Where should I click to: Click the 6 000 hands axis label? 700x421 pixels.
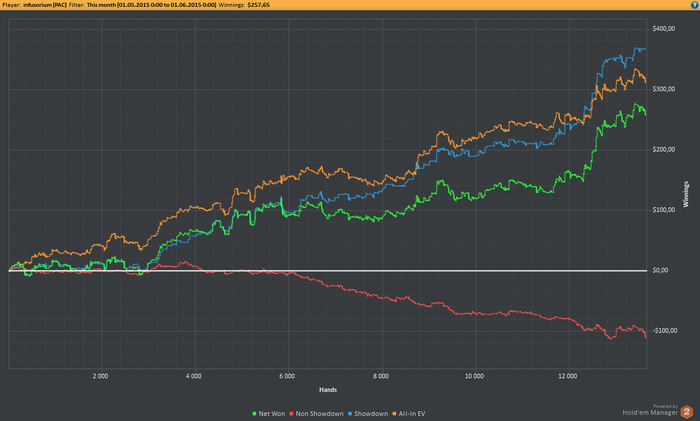[x=287, y=376]
